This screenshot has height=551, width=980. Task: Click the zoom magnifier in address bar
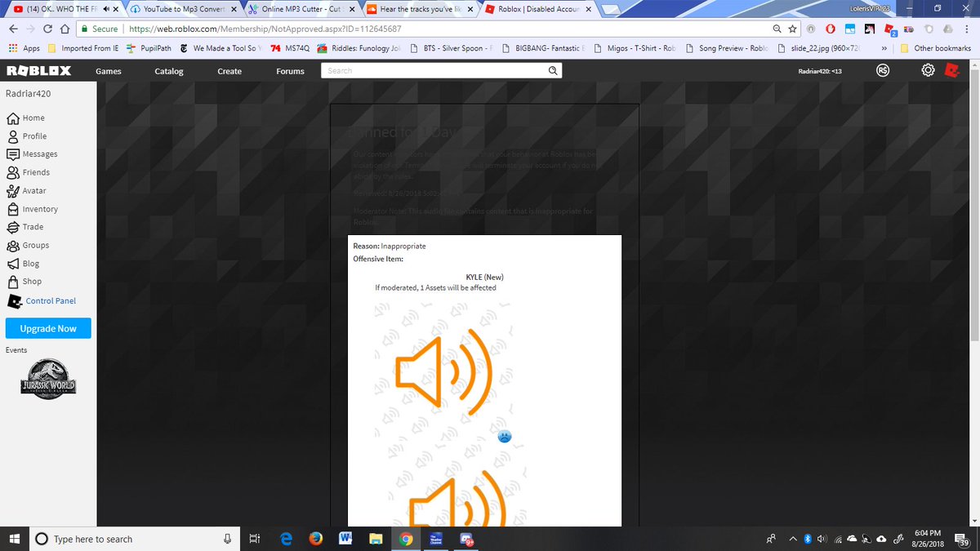pyautogui.click(x=777, y=29)
